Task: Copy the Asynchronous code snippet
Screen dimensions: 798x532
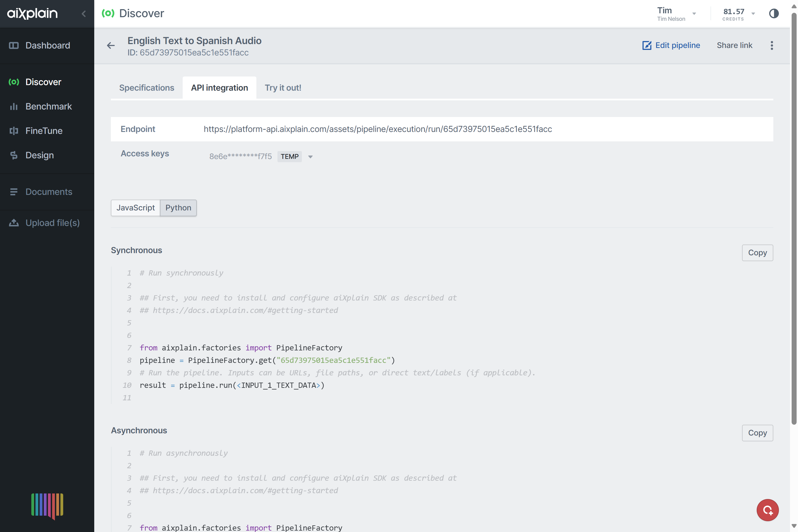Action: tap(757, 433)
